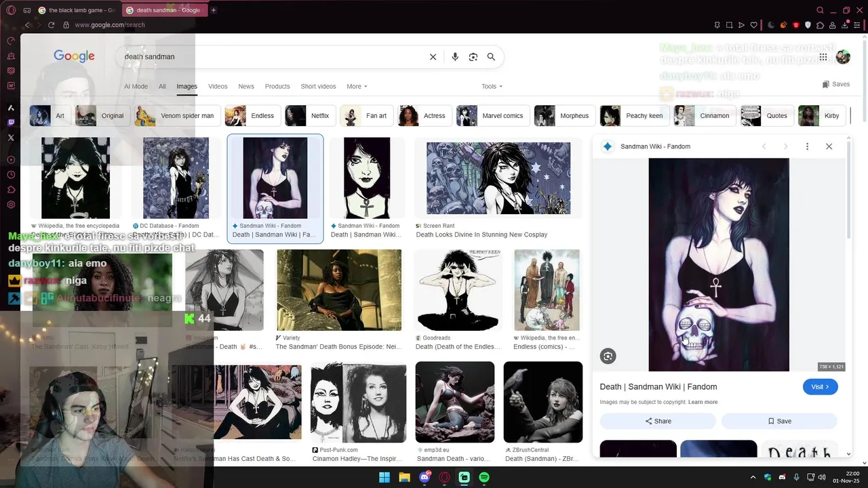The image size is (868, 488).
Task: Open the Goodreads Death of the Endless image
Action: pos(458,290)
